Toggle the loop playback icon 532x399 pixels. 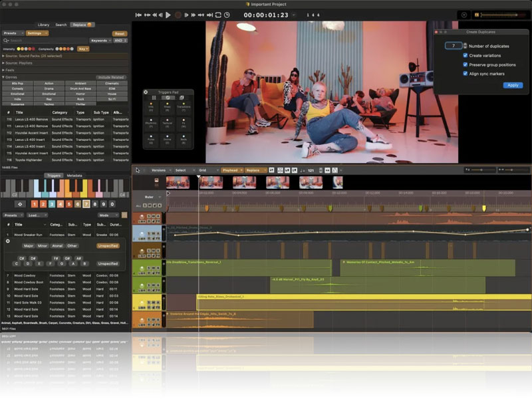[217, 14]
